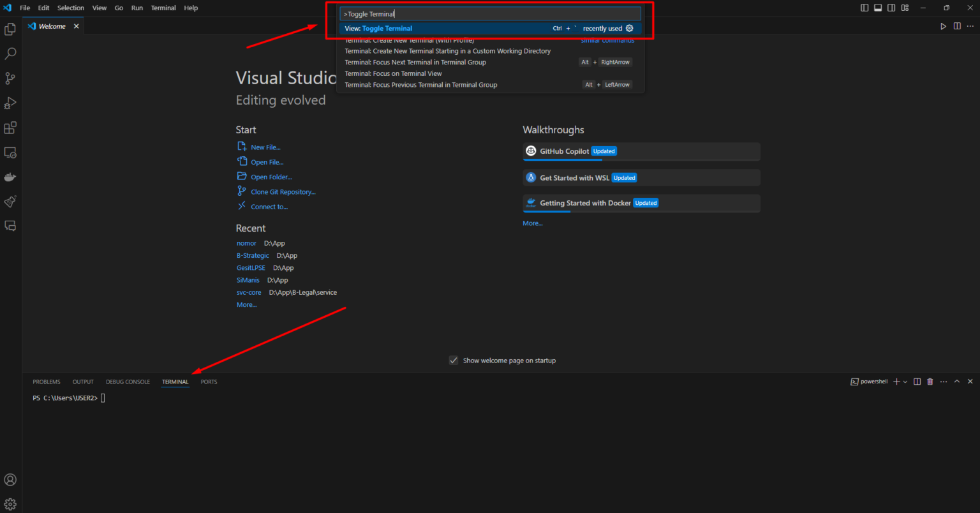Open terminal More Actions ellipsis menu

tap(943, 381)
